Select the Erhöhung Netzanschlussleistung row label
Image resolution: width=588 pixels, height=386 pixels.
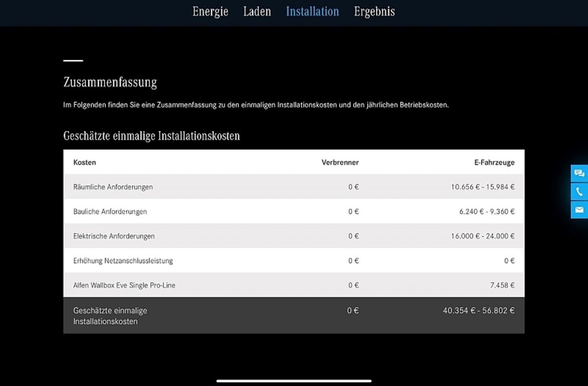[x=123, y=261]
